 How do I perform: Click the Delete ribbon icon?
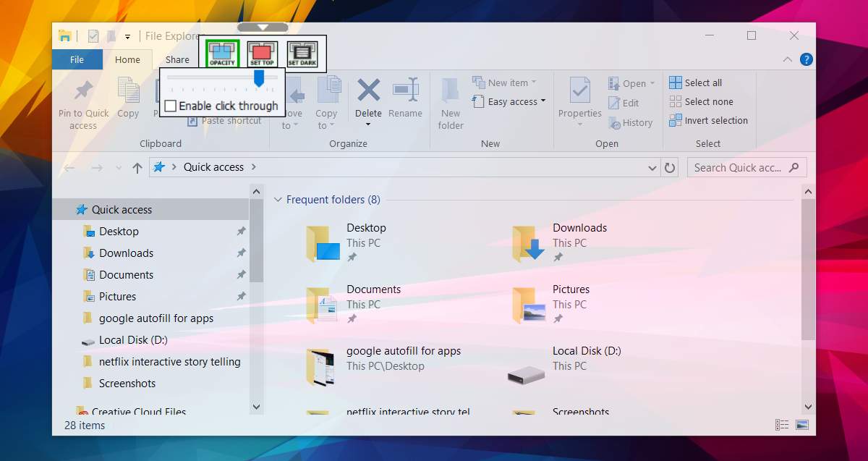point(368,91)
